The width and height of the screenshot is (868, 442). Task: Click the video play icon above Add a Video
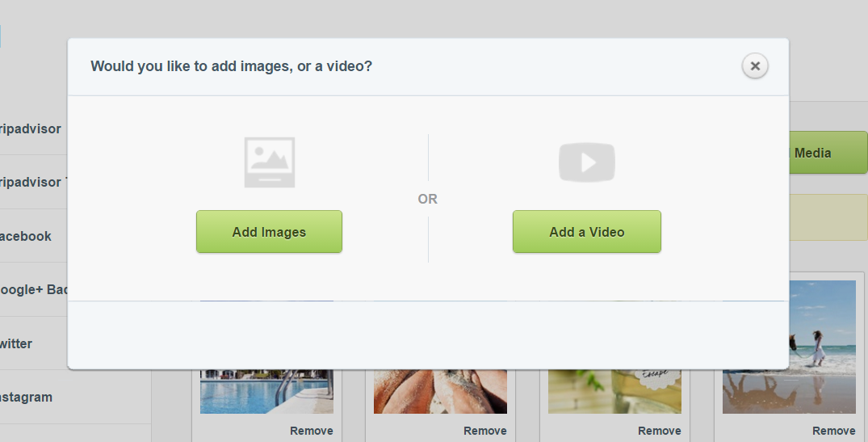tap(587, 162)
